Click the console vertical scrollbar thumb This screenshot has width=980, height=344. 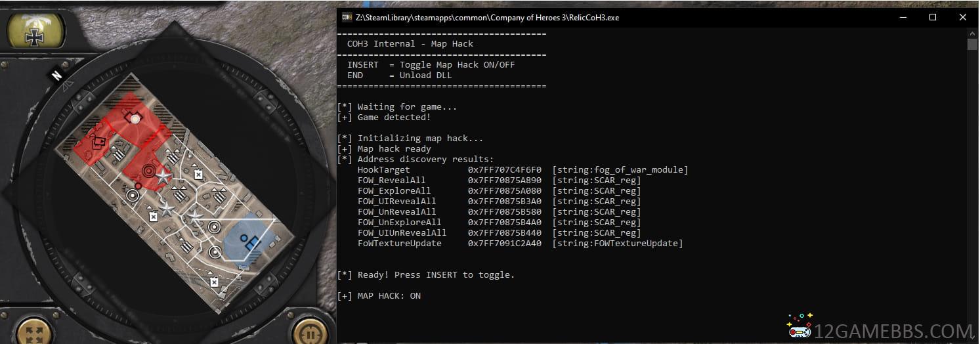[973, 45]
